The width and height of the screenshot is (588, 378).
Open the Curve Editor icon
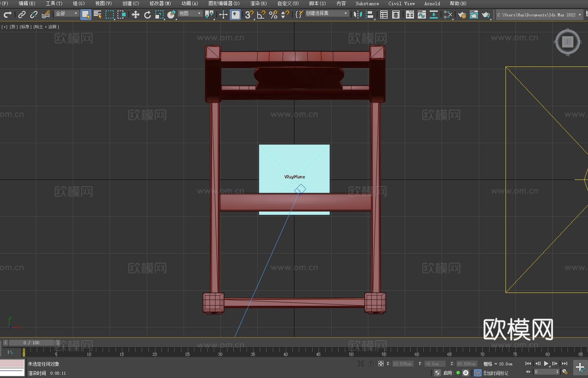pyautogui.click(x=422, y=14)
